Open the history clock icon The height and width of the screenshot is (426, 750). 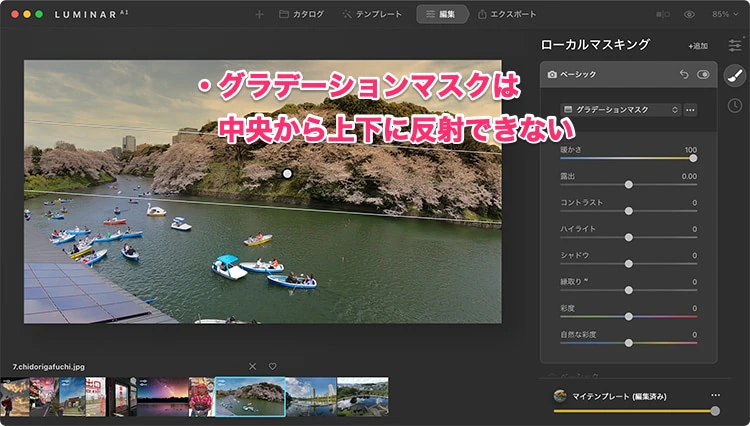tap(735, 105)
